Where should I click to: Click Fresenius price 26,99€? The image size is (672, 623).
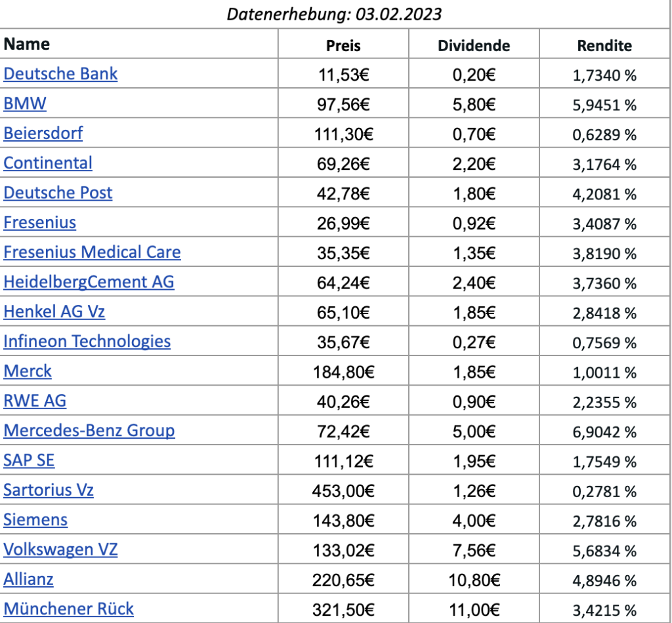tap(343, 224)
